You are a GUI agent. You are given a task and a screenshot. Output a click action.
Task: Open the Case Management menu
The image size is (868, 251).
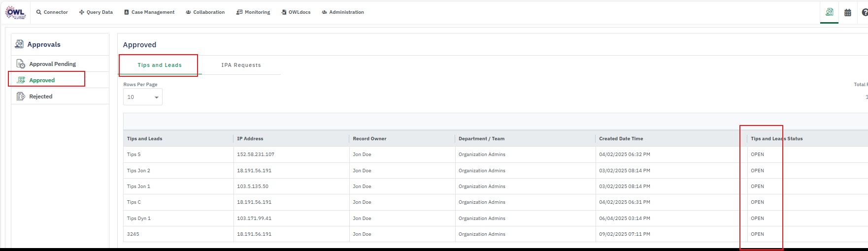pyautogui.click(x=149, y=12)
